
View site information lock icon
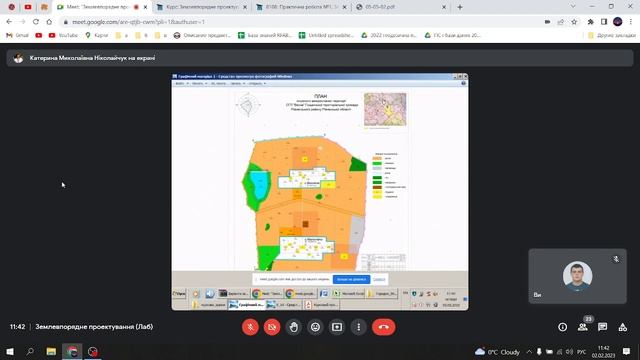pyautogui.click(x=65, y=22)
